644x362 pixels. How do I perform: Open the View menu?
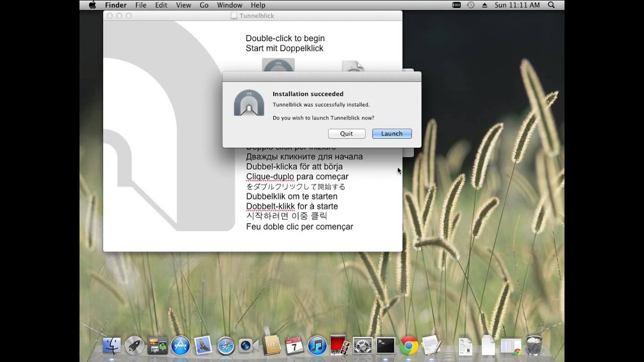click(x=183, y=5)
